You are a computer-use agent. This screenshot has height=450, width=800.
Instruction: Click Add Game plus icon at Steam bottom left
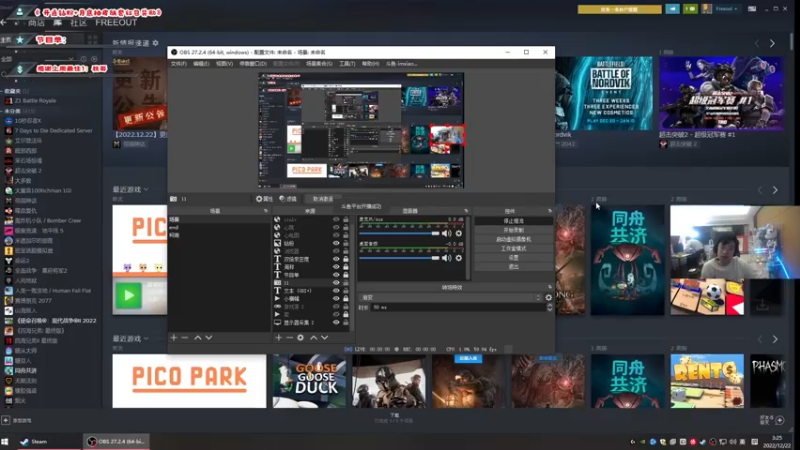(6, 420)
